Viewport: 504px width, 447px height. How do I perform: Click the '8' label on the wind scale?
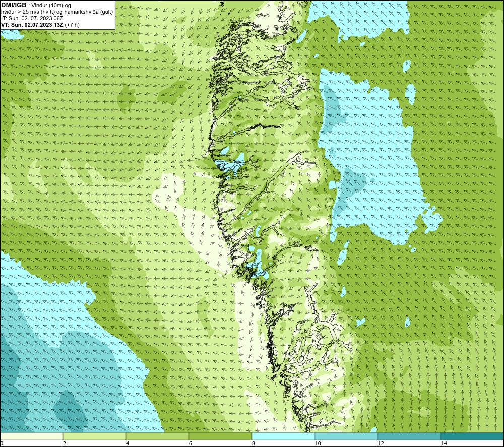click(254, 443)
